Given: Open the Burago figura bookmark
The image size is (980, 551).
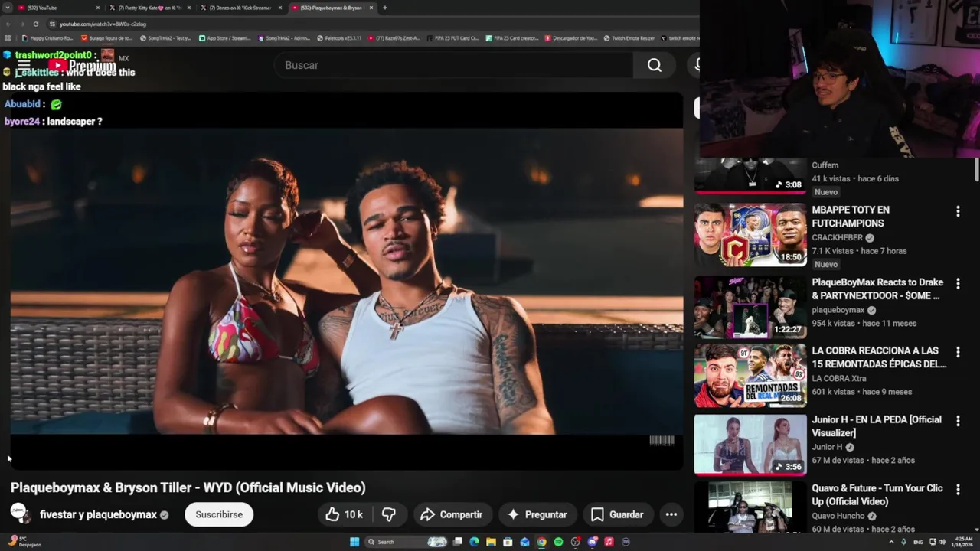Looking at the screenshot, I should pyautogui.click(x=106, y=37).
